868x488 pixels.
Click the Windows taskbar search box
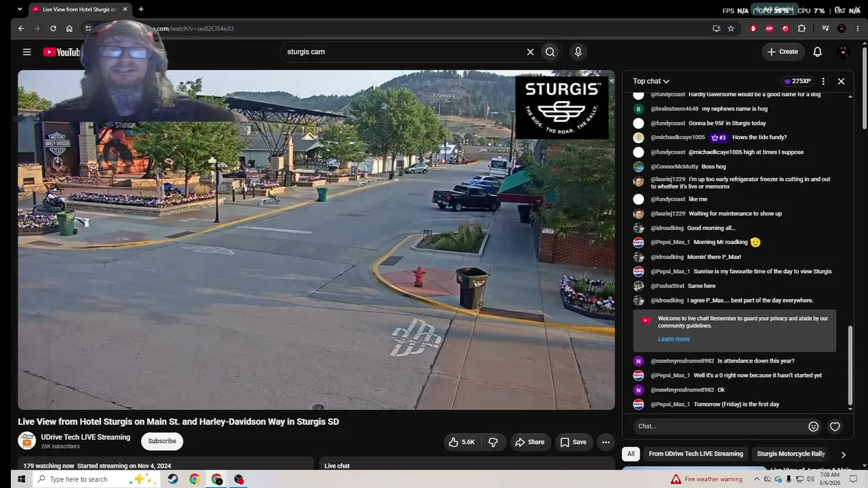coord(95,479)
